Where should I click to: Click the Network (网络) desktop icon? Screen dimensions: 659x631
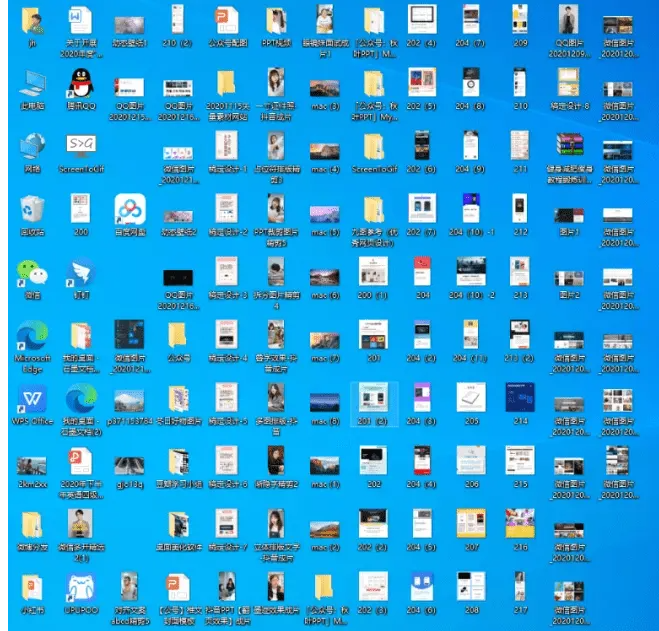pyautogui.click(x=32, y=148)
